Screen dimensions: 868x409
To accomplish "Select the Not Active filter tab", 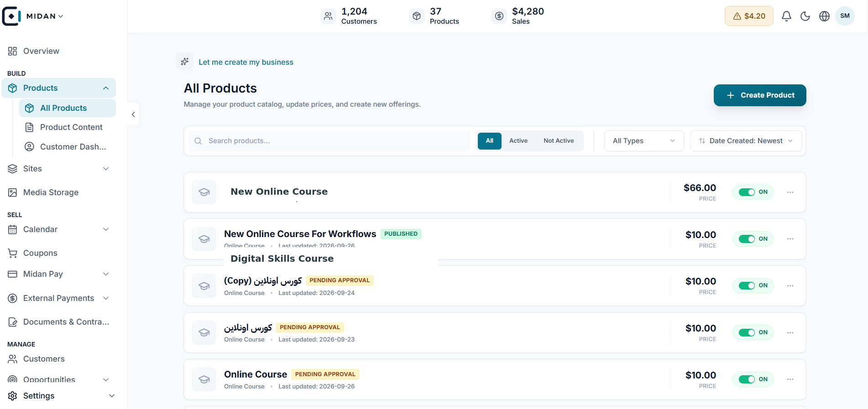I will 559,141.
